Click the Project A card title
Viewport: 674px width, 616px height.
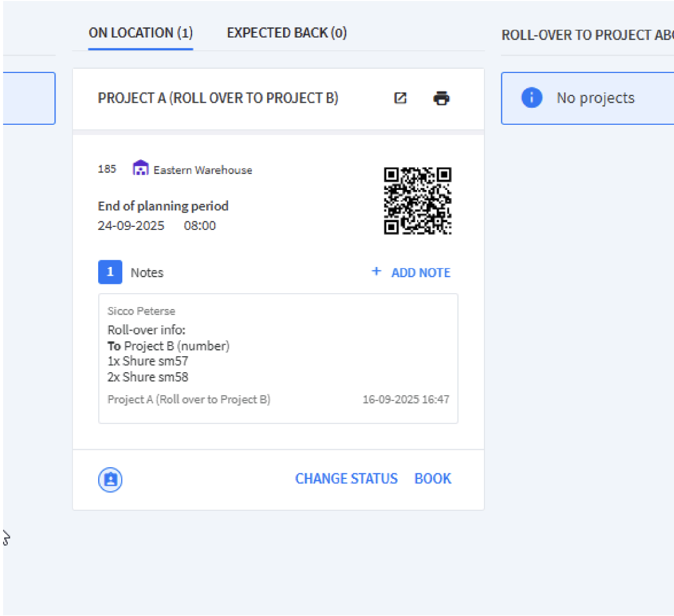coord(218,98)
